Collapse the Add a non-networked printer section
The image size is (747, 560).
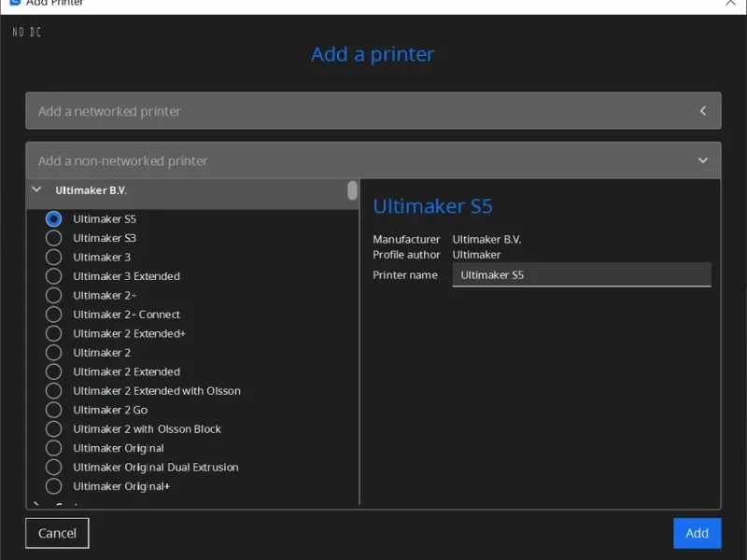373,161
